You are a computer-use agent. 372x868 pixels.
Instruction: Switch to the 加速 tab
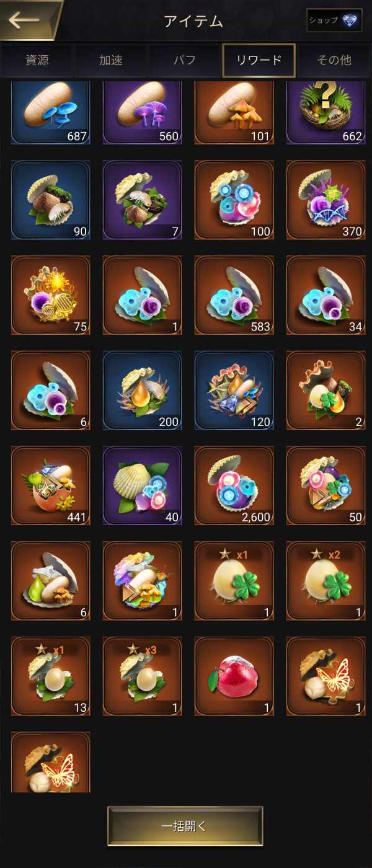click(x=111, y=60)
